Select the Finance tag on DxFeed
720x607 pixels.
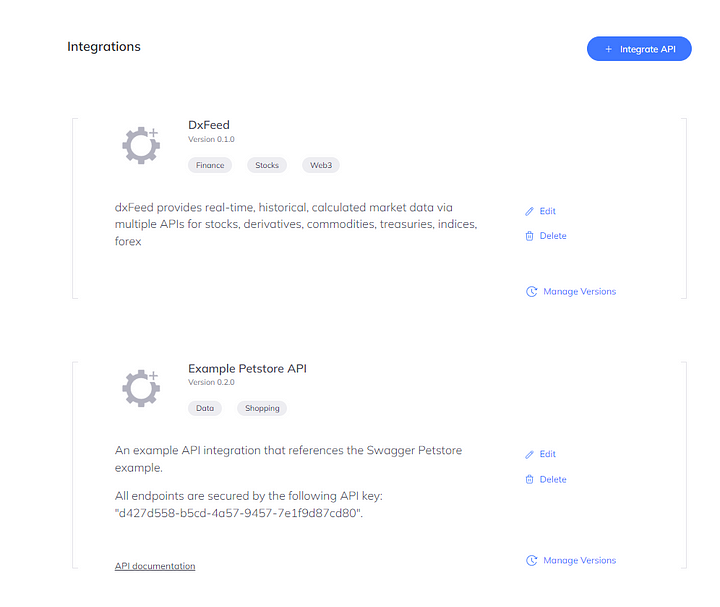coord(210,165)
